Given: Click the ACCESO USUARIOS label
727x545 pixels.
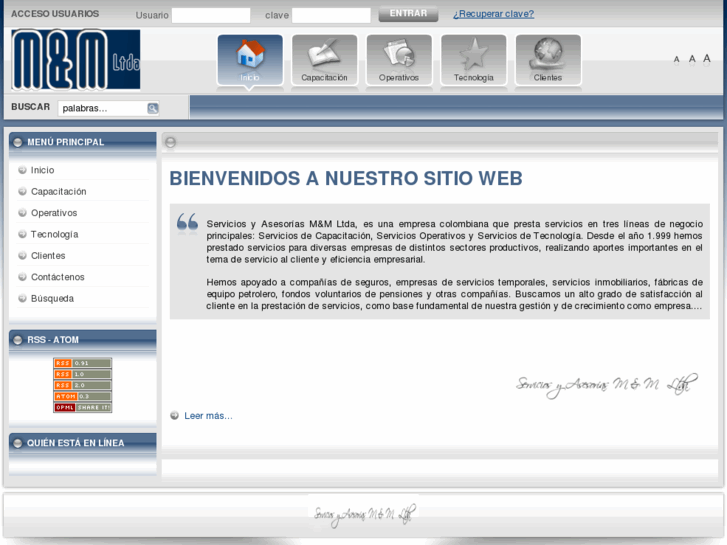Looking at the screenshot, I should click(x=55, y=14).
